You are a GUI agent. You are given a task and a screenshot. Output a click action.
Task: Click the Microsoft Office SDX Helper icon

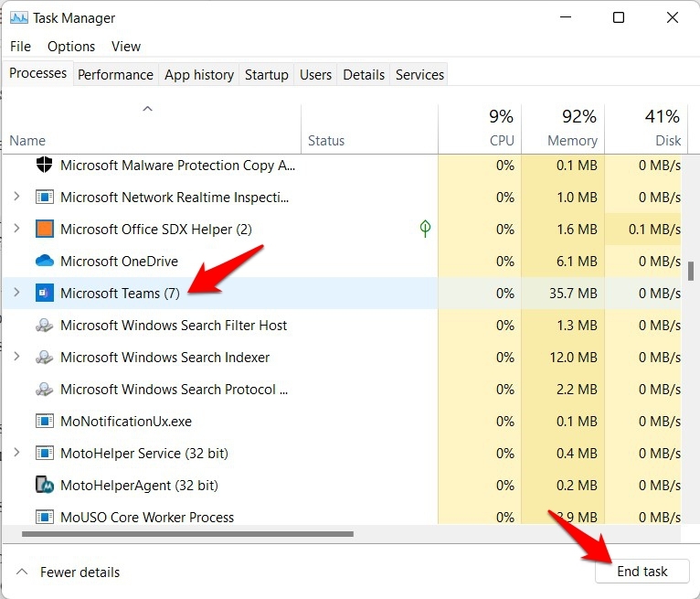(45, 230)
